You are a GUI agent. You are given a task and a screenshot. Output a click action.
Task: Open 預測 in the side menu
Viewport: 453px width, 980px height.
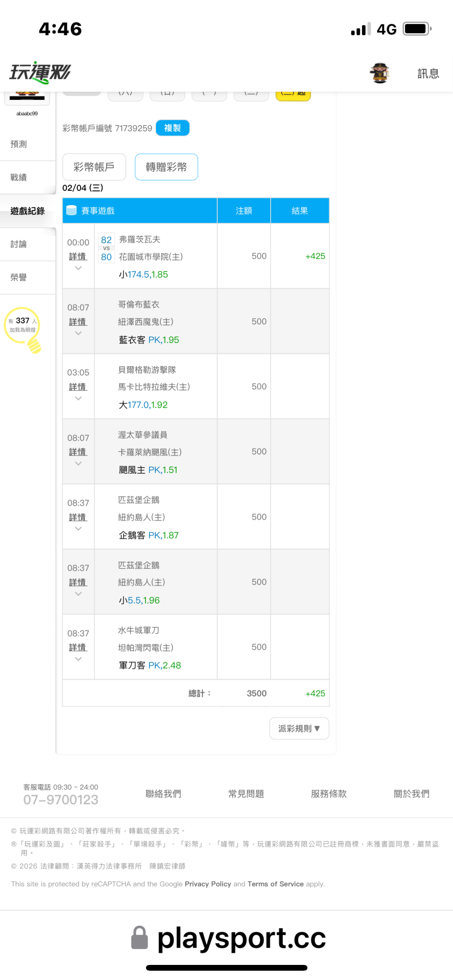click(19, 144)
